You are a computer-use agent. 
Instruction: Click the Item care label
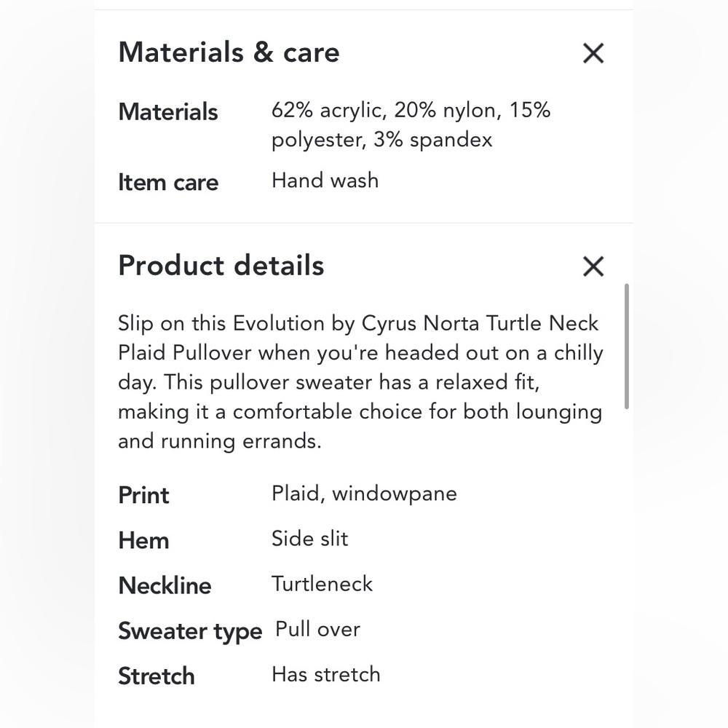pos(168,182)
